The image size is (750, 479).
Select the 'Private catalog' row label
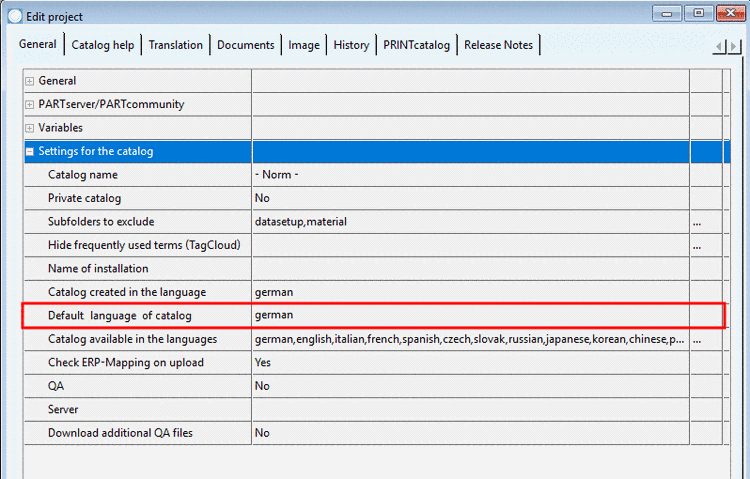84,198
